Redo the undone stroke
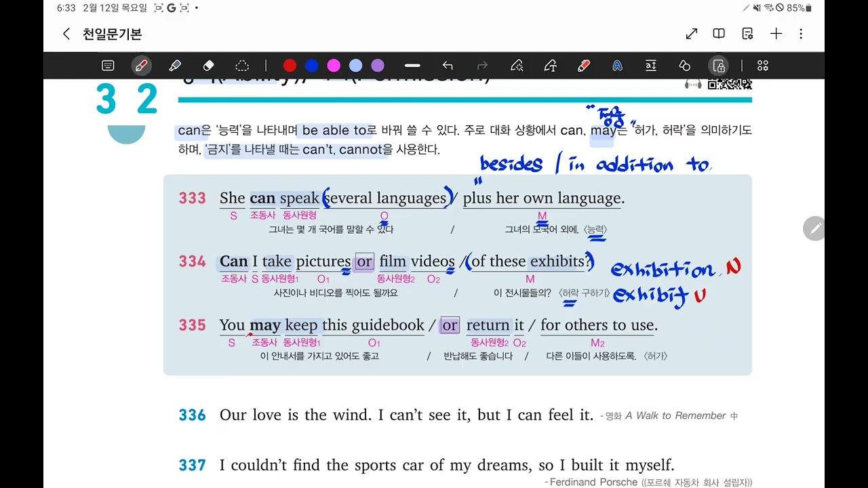868x488 pixels. click(483, 66)
